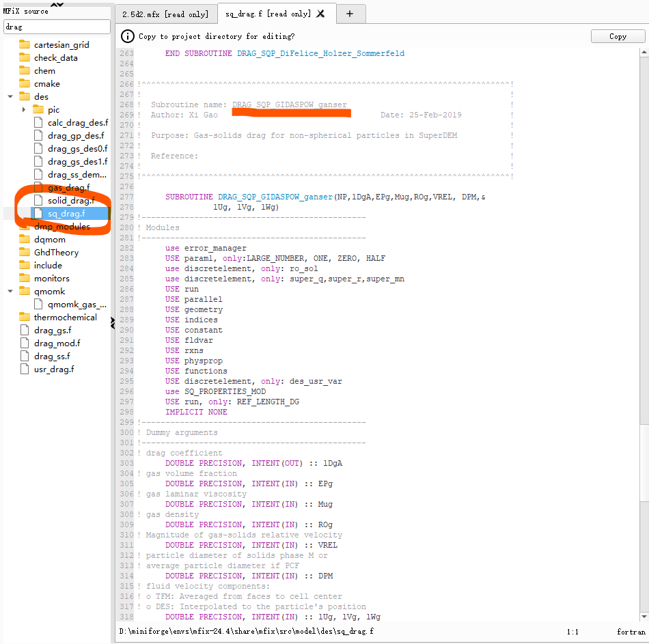Click the info icon beside the copy prompt
Viewport: 649px width, 644px height.
click(x=127, y=36)
